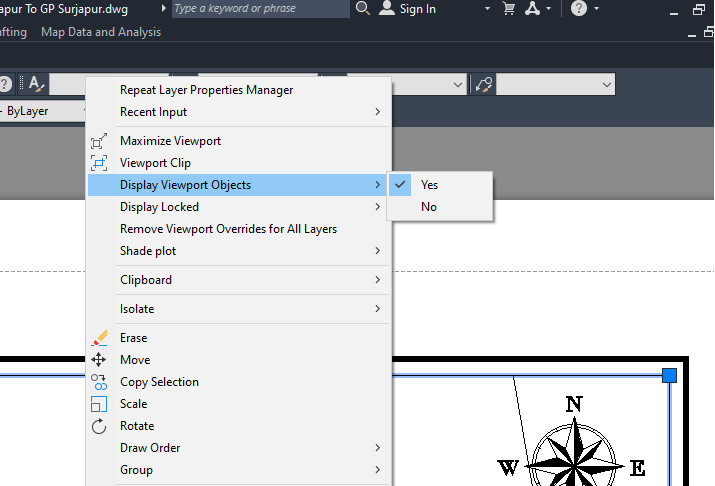Open the Autodesk App Store cart icon
Screen dimensions: 715x486
(509, 8)
